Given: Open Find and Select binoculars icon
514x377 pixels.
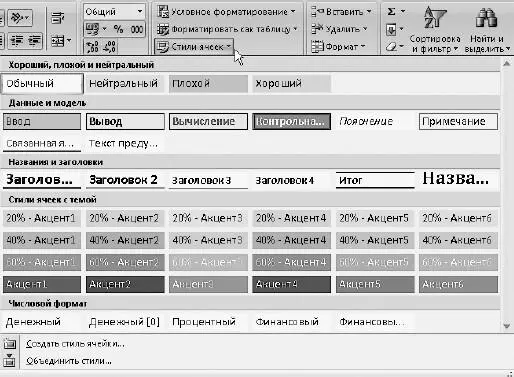Looking at the screenshot, I should coord(486,18).
